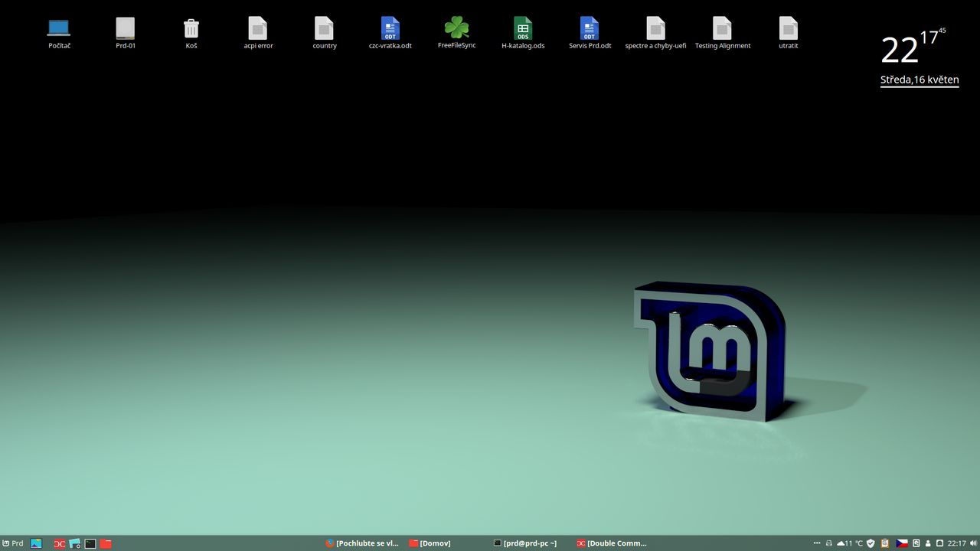Select the czc-vratka.odt document icon
Viewport: 980px width, 551px height.
coord(390,34)
